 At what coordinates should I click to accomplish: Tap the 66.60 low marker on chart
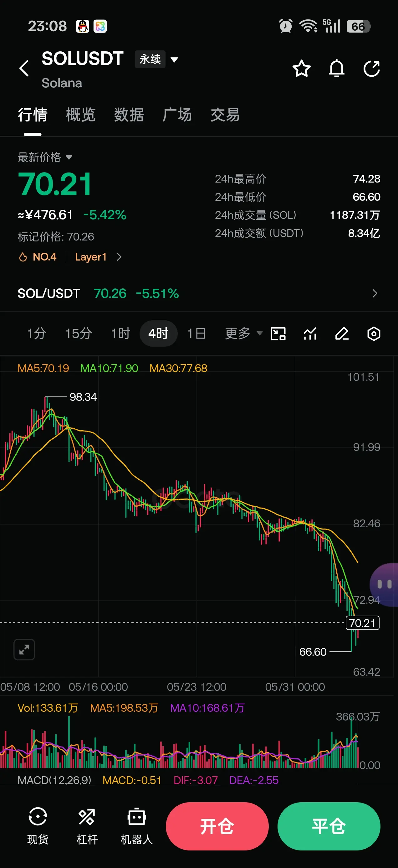coord(313,652)
